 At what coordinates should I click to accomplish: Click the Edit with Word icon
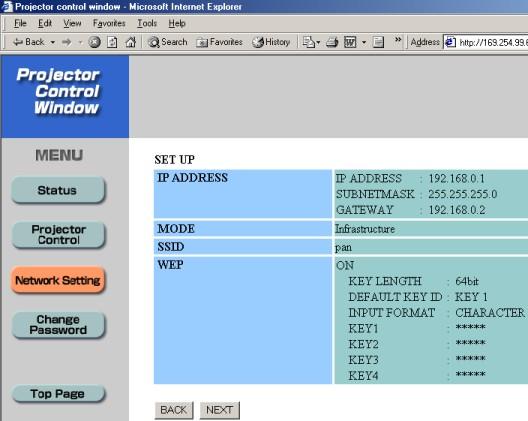(350, 42)
